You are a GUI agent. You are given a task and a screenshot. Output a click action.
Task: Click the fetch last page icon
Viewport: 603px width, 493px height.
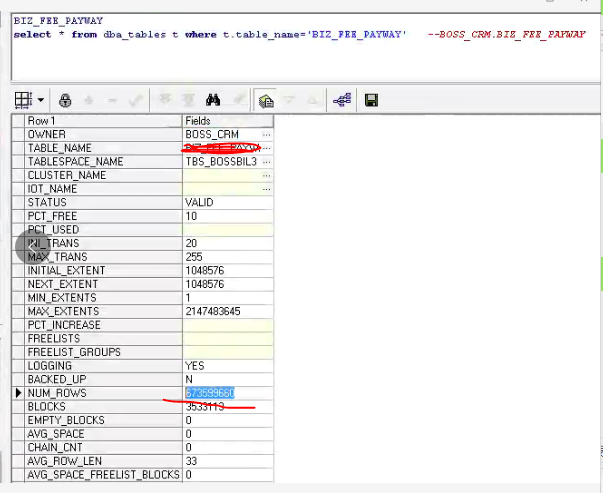coord(186,100)
